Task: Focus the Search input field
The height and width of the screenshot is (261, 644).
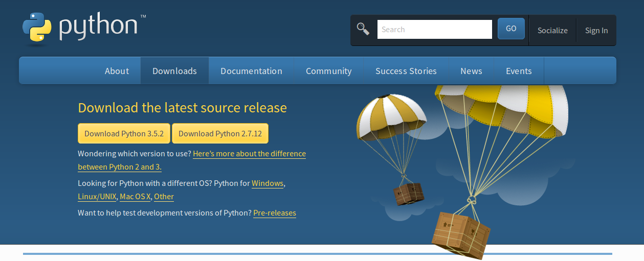Action: (434, 29)
